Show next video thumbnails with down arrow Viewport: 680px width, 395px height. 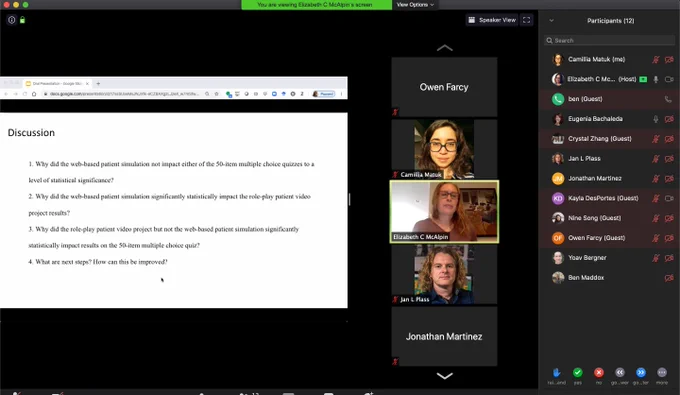click(x=445, y=375)
